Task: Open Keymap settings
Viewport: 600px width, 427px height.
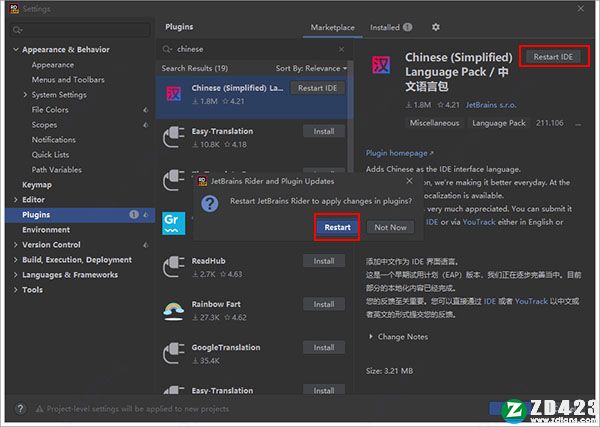Action: point(37,185)
